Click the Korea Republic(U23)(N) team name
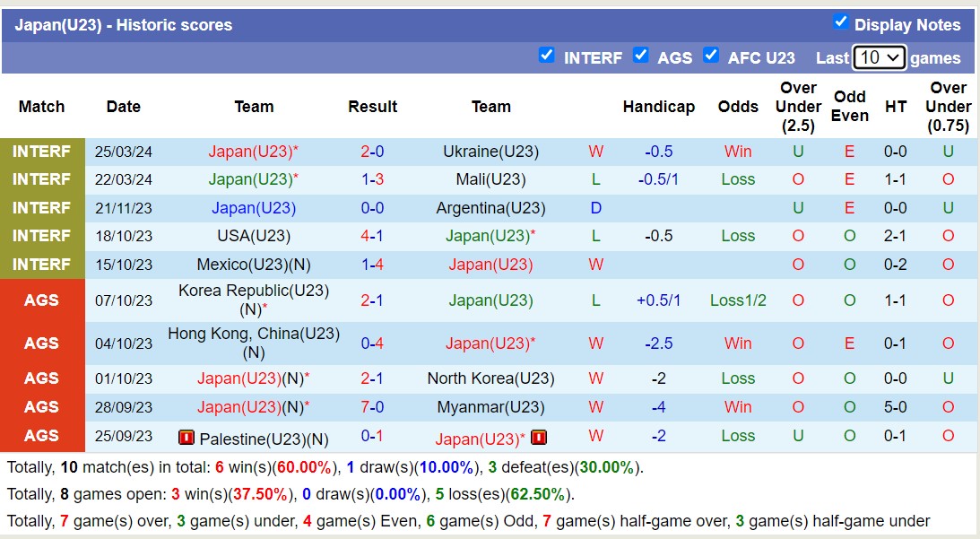 click(x=254, y=300)
